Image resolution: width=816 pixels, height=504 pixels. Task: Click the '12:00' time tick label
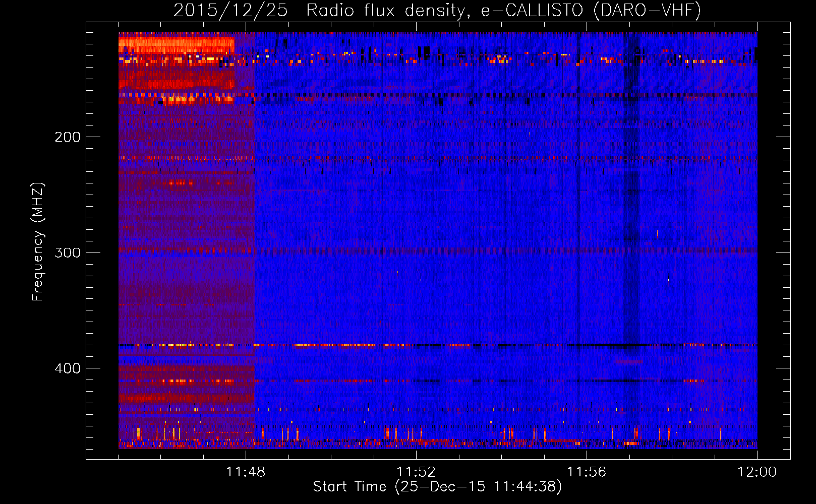(x=757, y=472)
